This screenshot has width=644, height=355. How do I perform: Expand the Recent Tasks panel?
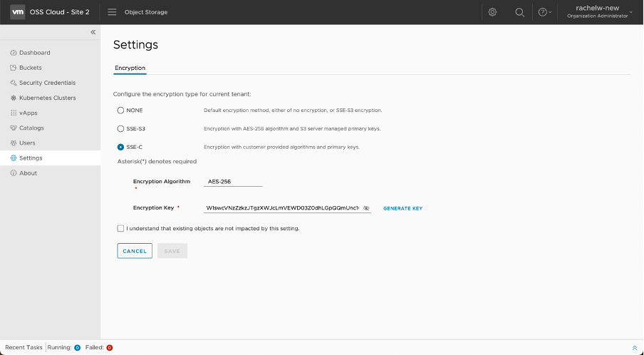click(634, 348)
